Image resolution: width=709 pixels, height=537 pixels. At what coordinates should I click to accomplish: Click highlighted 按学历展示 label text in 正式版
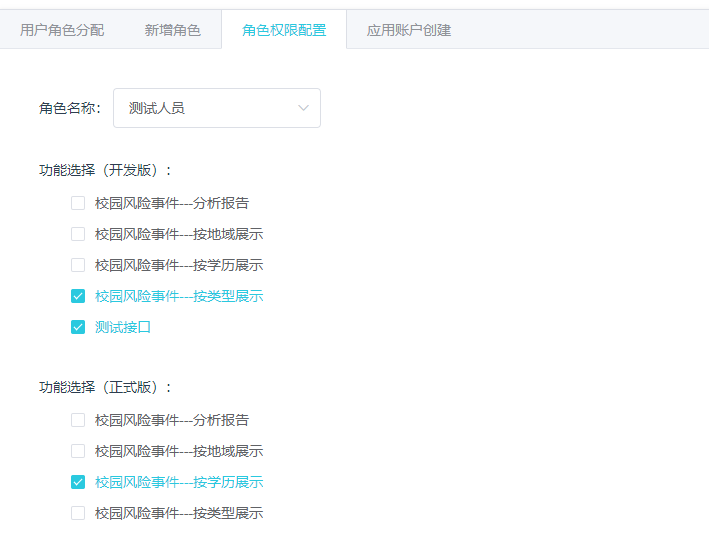tap(179, 482)
